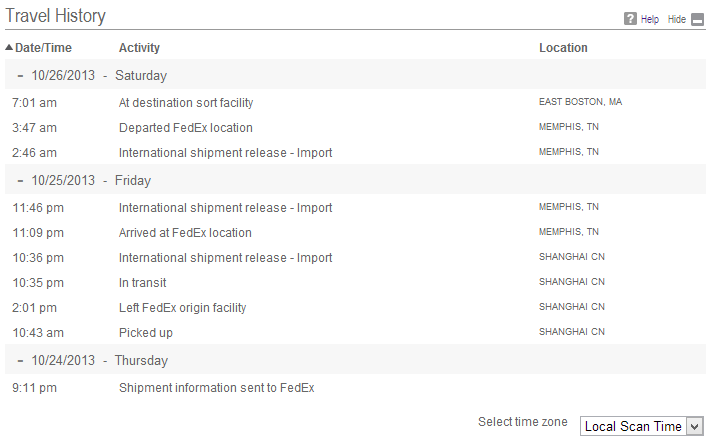The height and width of the screenshot is (441, 711).
Task: Click the Hide text link
Action: (x=677, y=19)
